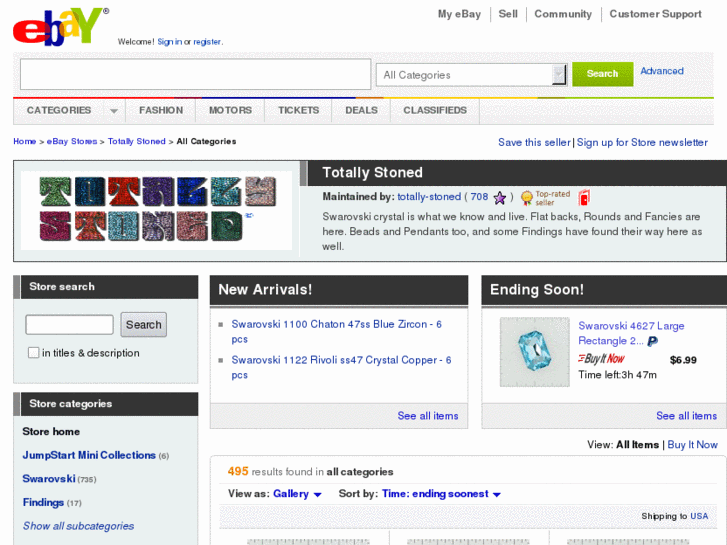
Task: Click the Top-rated seller ribbon badge
Action: 545,198
